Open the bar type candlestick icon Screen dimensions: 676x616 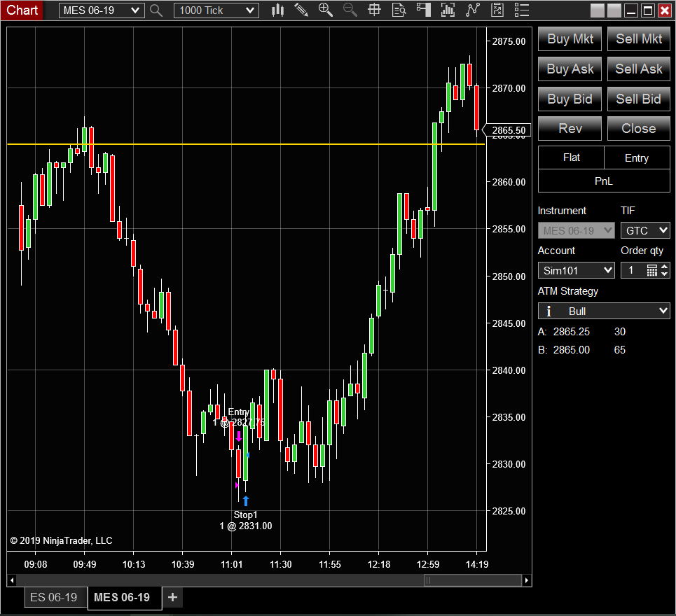click(x=277, y=10)
